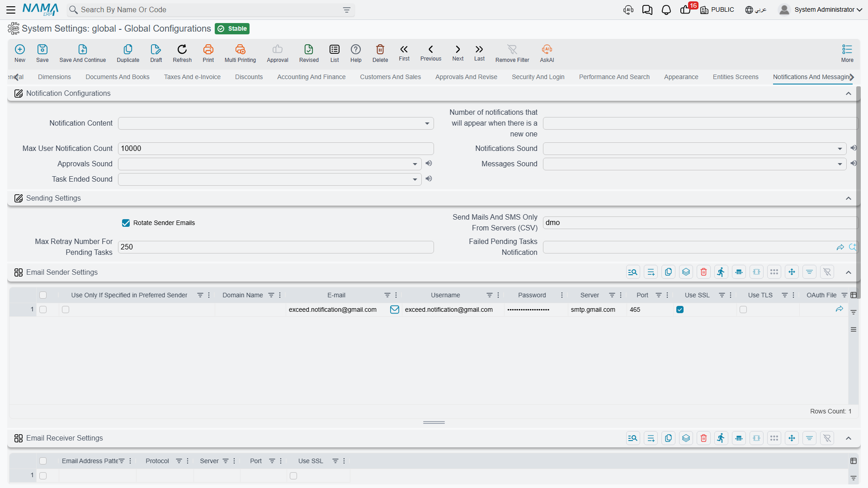Open the AskAI assistant icon
The height and width of the screenshot is (488, 868).
[547, 49]
